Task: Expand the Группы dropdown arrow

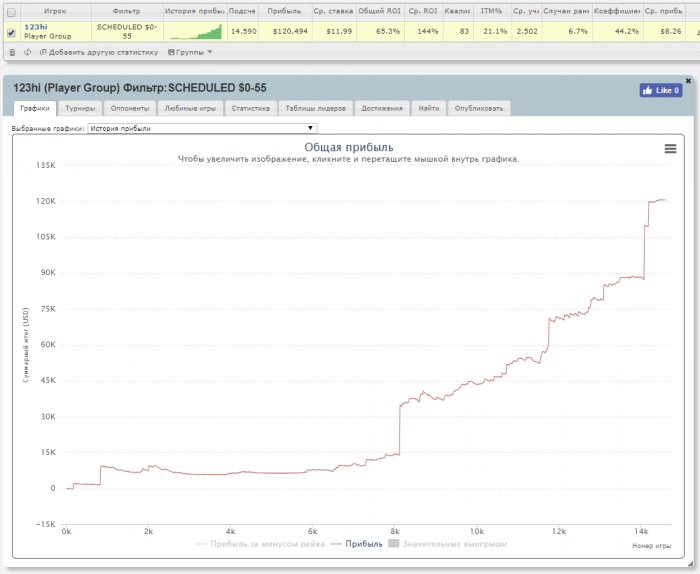Action: pos(209,51)
